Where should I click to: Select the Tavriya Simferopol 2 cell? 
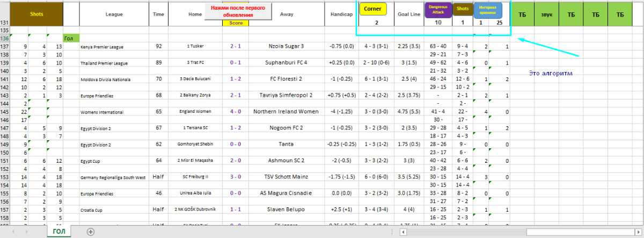pos(286,96)
